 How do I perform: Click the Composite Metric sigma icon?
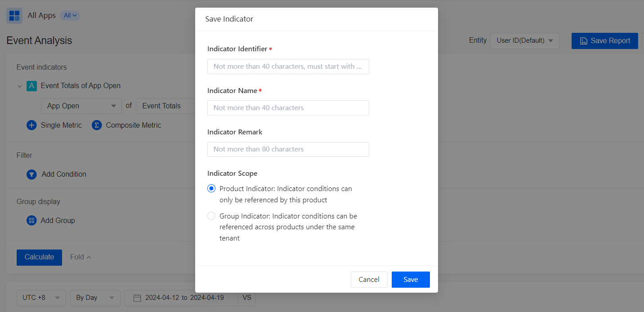point(97,125)
